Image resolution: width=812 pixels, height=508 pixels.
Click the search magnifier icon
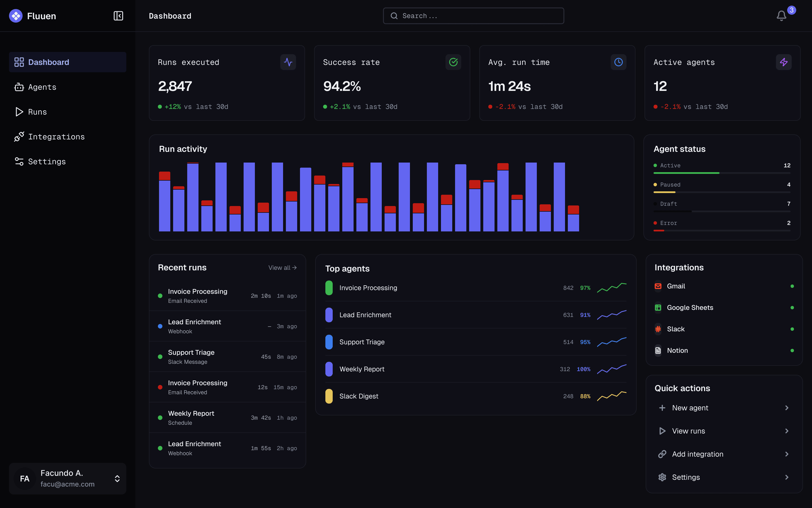(394, 16)
